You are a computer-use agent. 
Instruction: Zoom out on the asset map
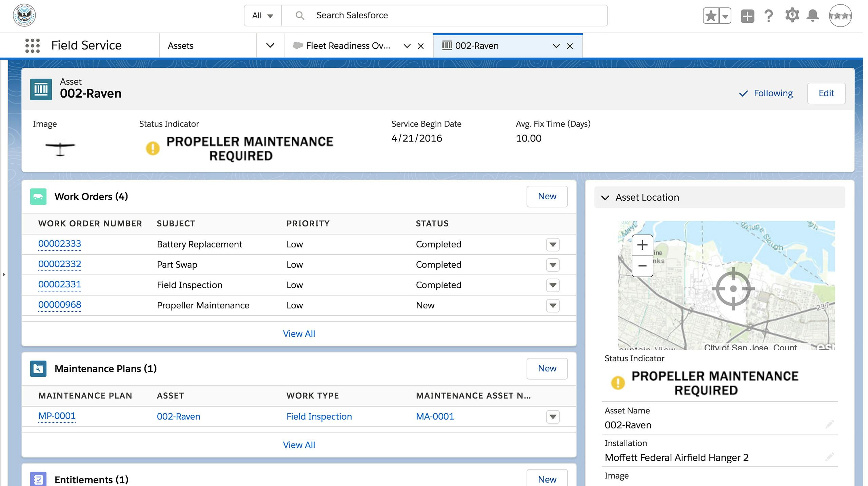(642, 266)
